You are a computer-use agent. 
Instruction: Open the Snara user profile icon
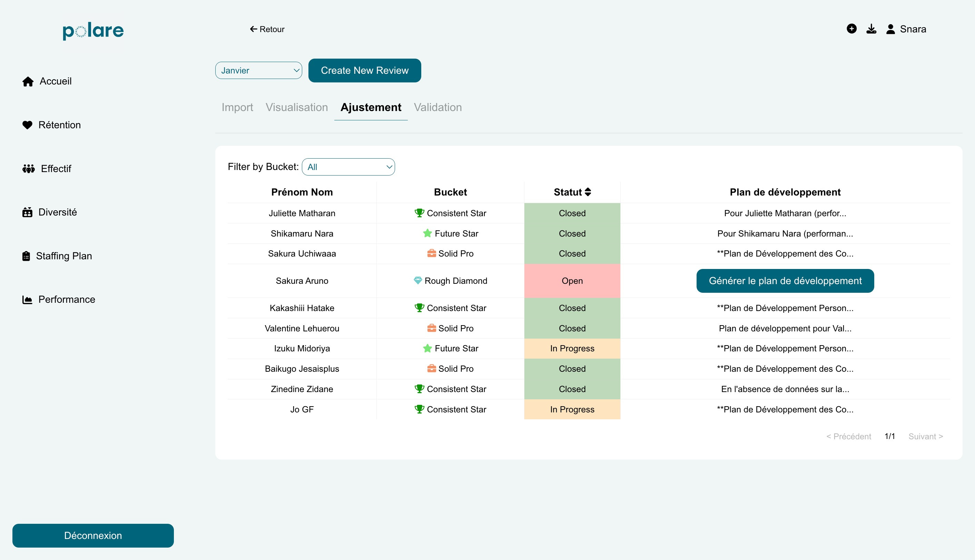click(x=890, y=29)
